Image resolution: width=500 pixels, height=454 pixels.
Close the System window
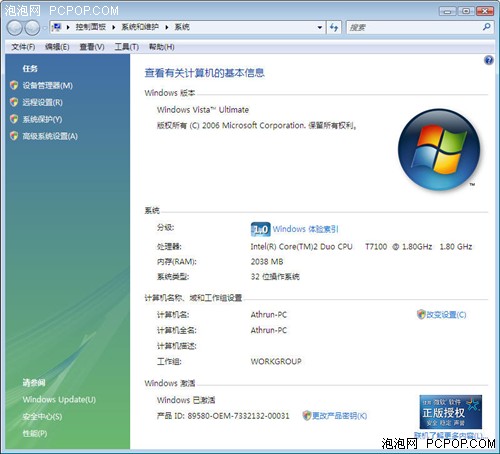485,11
